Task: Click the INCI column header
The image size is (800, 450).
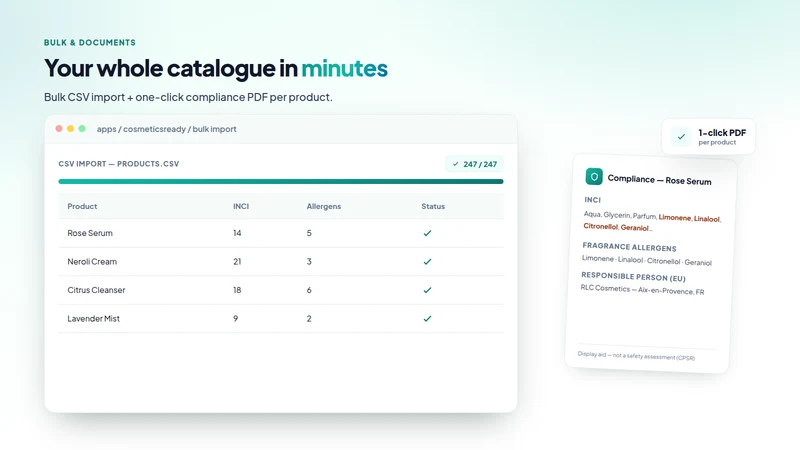Action: pos(241,206)
